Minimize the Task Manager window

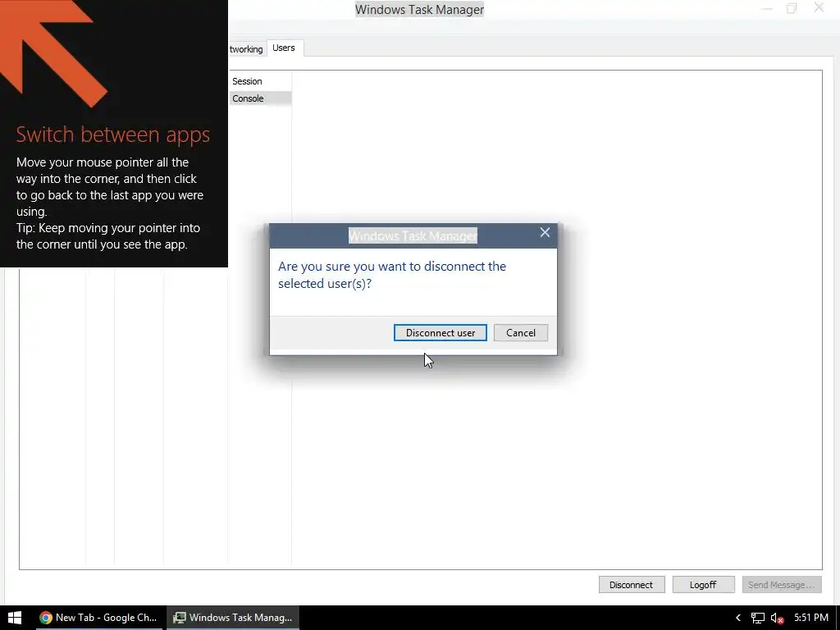point(767,8)
